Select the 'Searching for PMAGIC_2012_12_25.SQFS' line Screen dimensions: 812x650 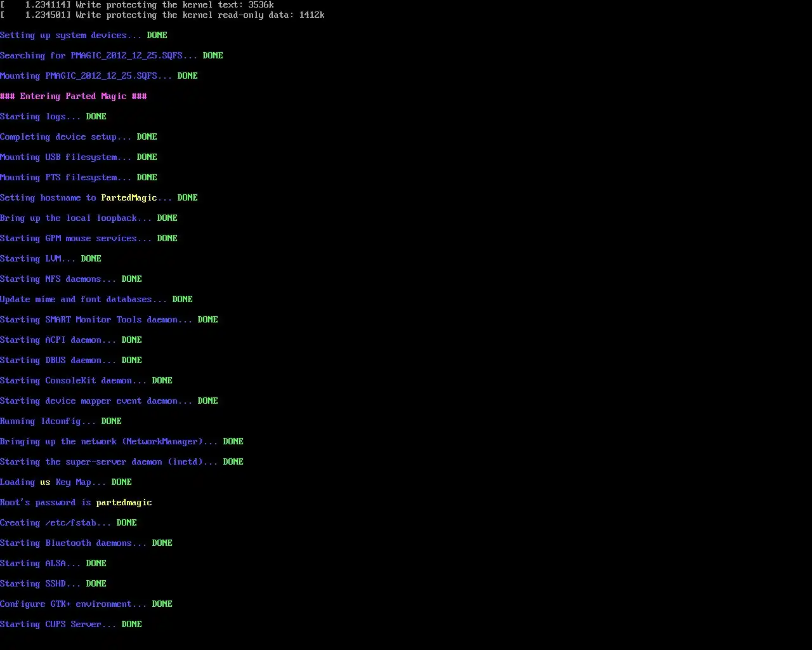click(x=112, y=55)
